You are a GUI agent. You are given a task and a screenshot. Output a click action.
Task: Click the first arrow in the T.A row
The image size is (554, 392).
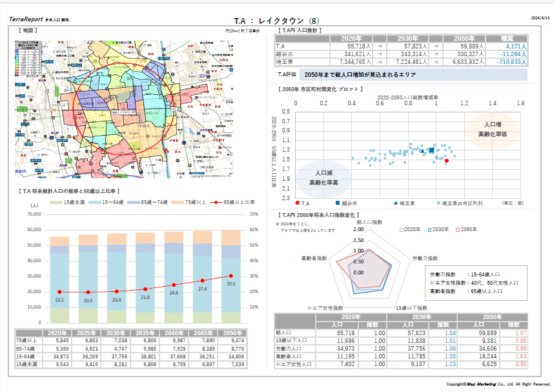[x=380, y=46]
